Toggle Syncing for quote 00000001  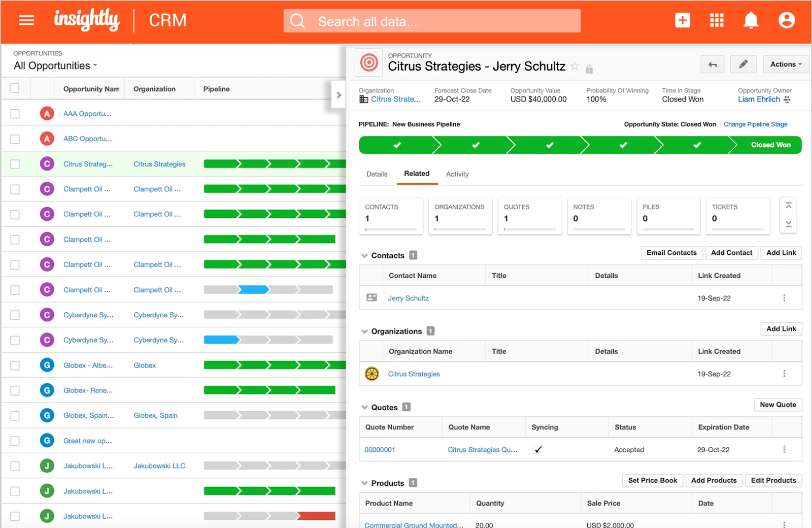coord(538,449)
